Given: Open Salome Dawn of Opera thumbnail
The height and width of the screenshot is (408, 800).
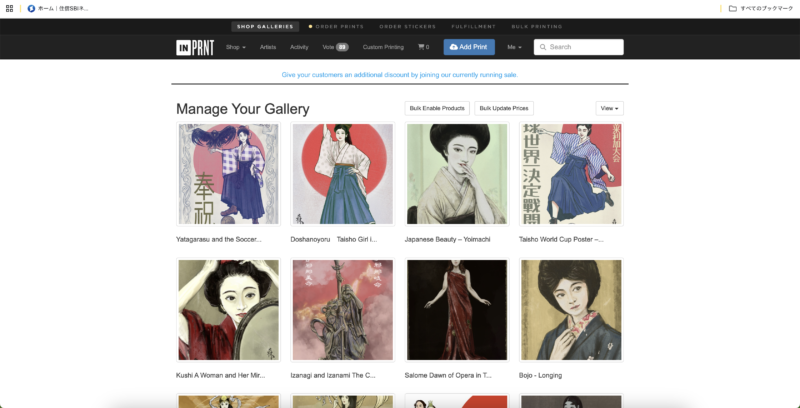Looking at the screenshot, I should pyautogui.click(x=457, y=310).
